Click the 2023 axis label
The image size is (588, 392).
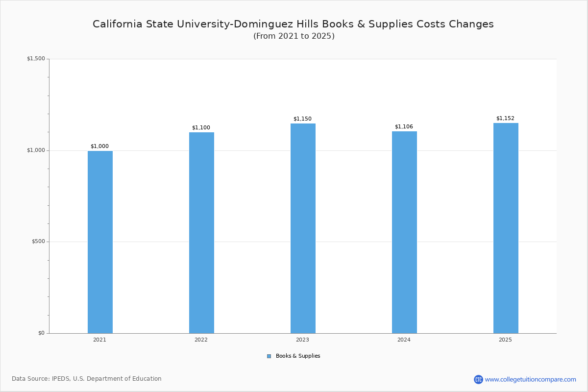click(302, 340)
